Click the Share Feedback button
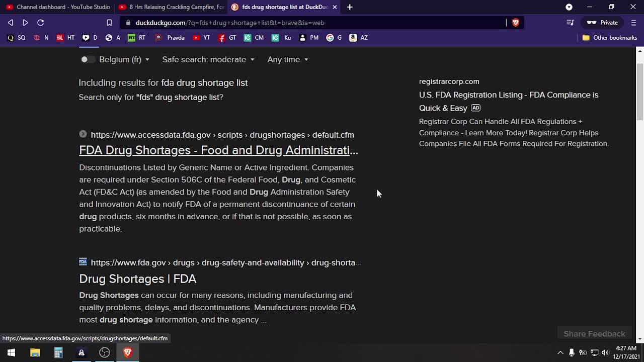The height and width of the screenshot is (362, 644). coord(594,334)
